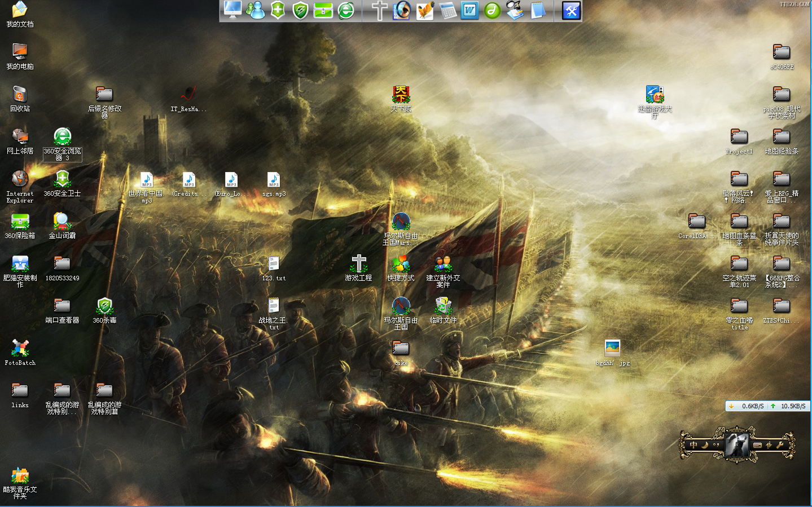Toggle the moon half-width/full-width switch
This screenshot has width=812, height=507.
(705, 444)
